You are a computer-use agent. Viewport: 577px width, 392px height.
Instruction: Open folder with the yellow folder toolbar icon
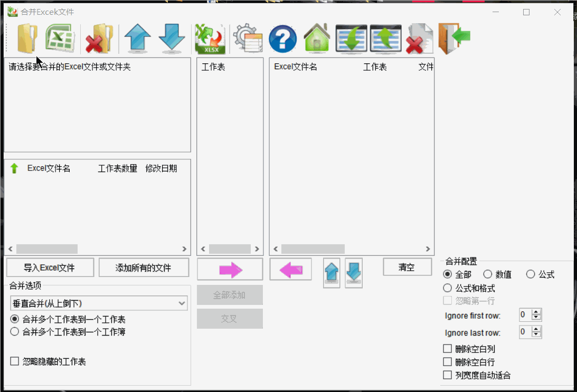tap(27, 38)
